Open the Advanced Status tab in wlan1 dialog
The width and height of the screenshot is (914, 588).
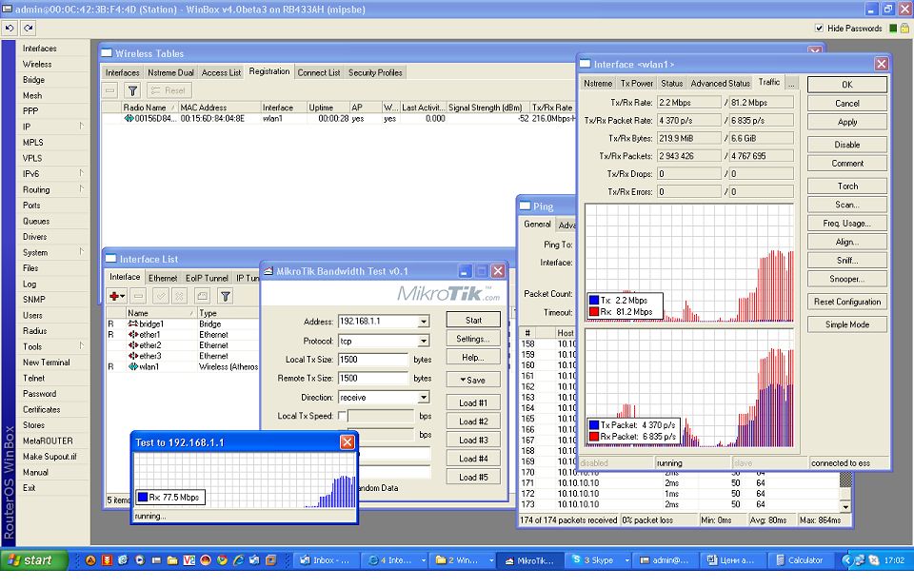(720, 83)
